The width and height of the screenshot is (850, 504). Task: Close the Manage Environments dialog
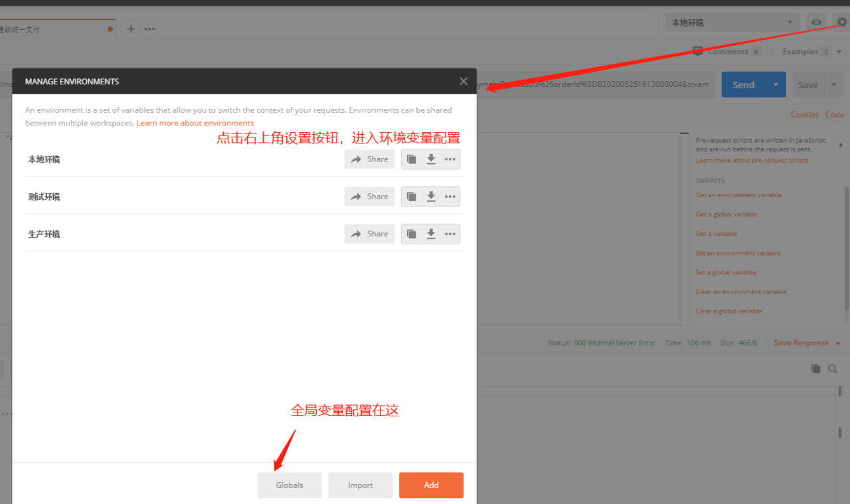(x=464, y=81)
